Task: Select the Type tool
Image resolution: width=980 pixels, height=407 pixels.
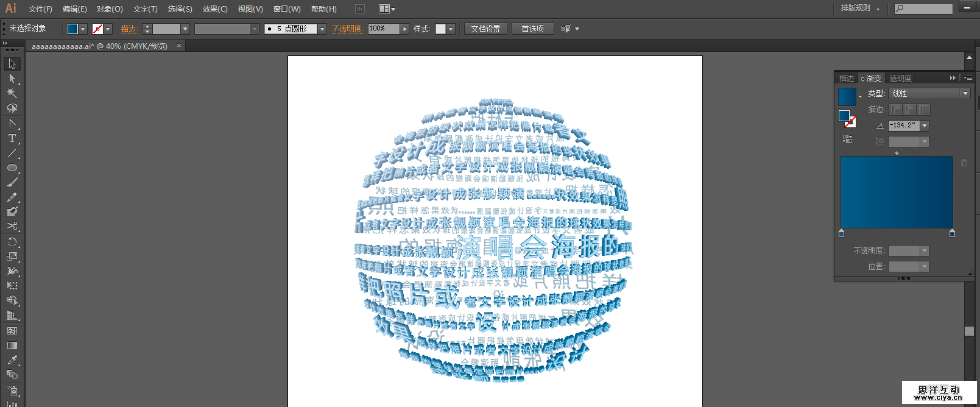Action: 12,138
